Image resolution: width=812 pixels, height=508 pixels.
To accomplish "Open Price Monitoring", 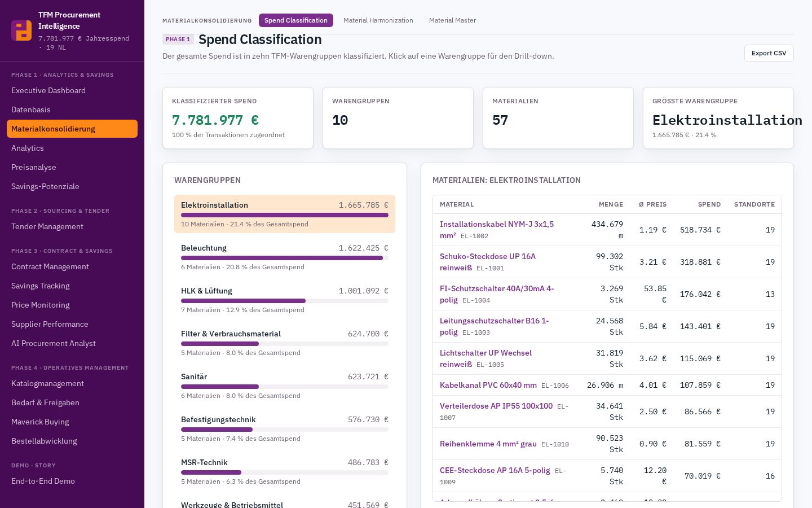I will [x=72, y=305].
